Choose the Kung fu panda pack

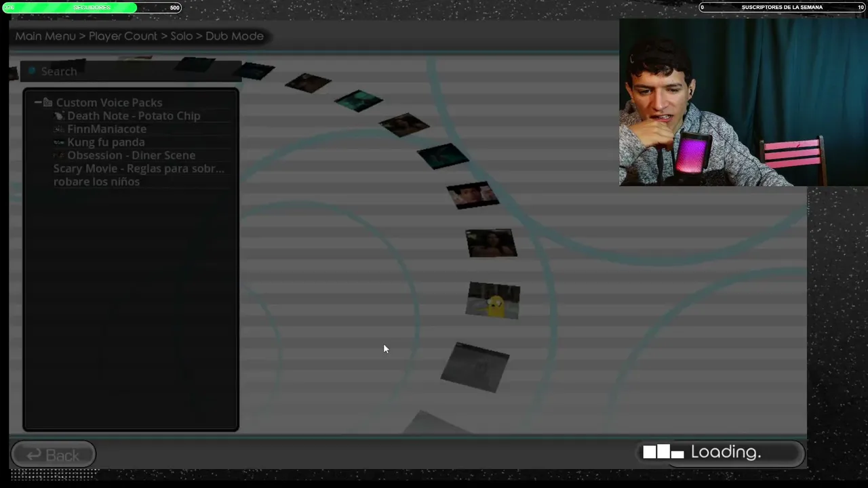(106, 142)
